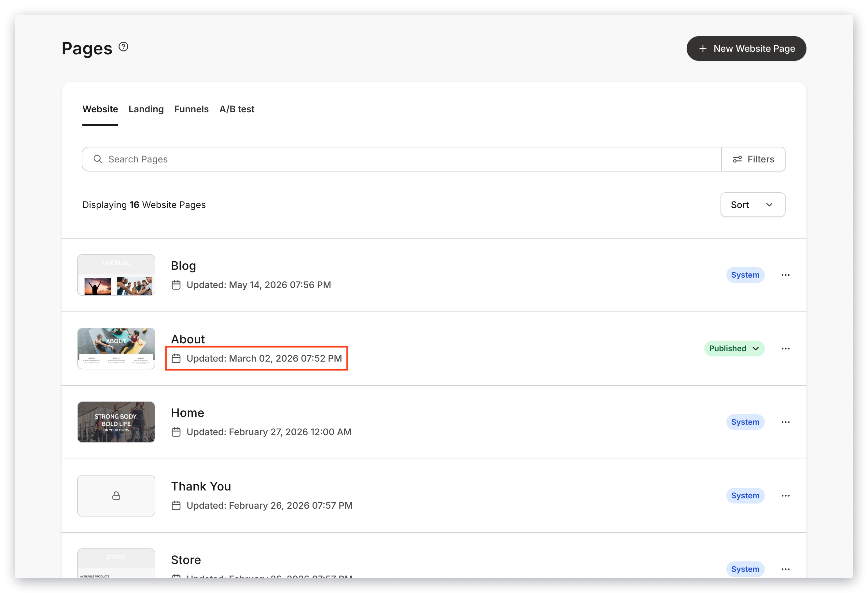Image resolution: width=868 pixels, height=593 pixels.
Task: Click the System badge on the Blog row
Action: [x=745, y=275]
